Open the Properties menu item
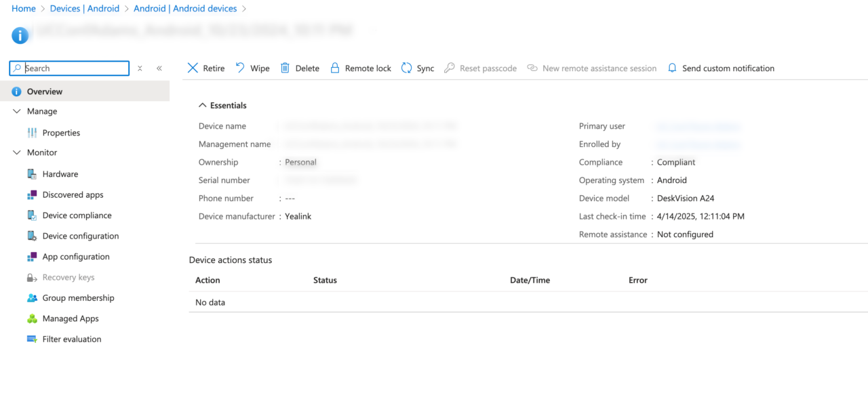The width and height of the screenshot is (868, 412). click(61, 133)
